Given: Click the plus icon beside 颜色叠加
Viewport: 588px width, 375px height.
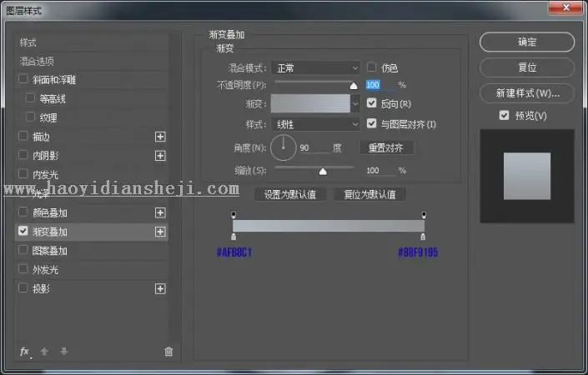Looking at the screenshot, I should [160, 212].
